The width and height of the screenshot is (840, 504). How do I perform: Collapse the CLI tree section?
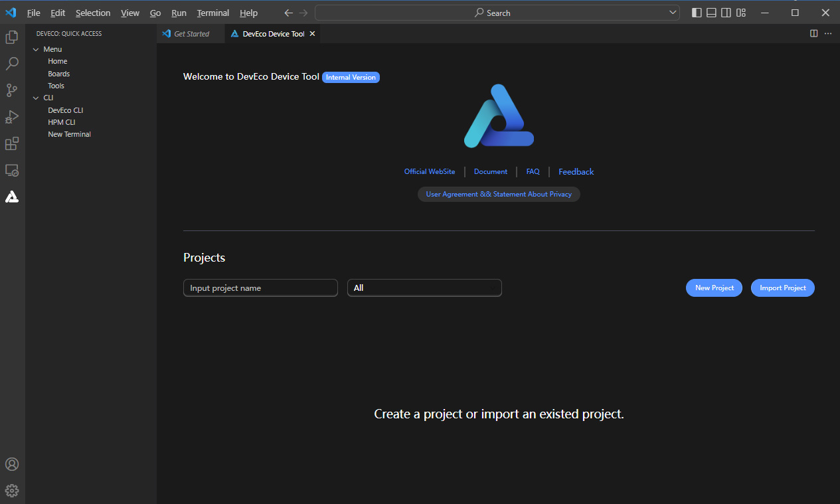pos(36,98)
